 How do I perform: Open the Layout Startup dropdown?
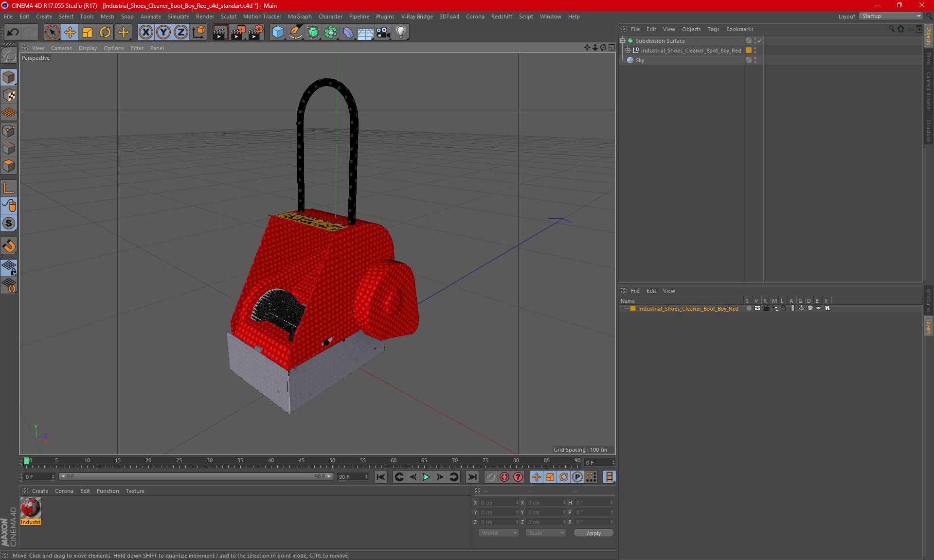[x=891, y=16]
